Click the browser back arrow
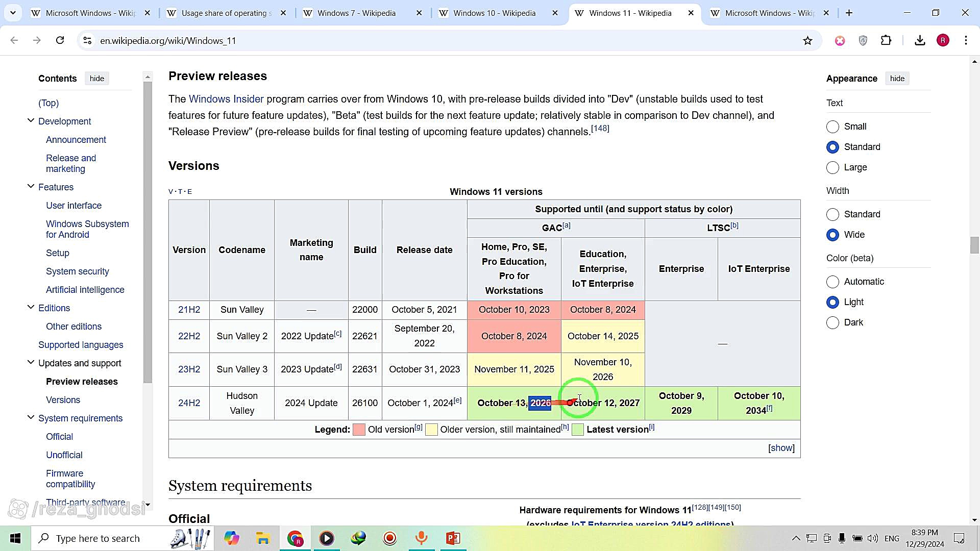Viewport: 980px width, 551px height. tap(14, 40)
